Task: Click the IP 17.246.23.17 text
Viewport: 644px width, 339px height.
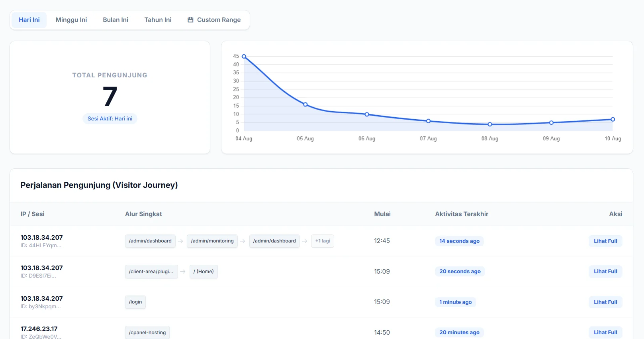Action: click(39, 329)
